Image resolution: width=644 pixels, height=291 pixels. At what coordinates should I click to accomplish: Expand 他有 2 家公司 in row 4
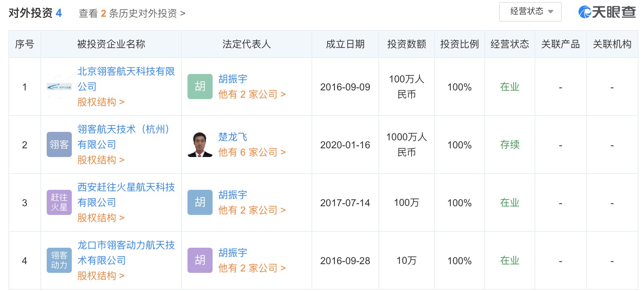point(252,268)
